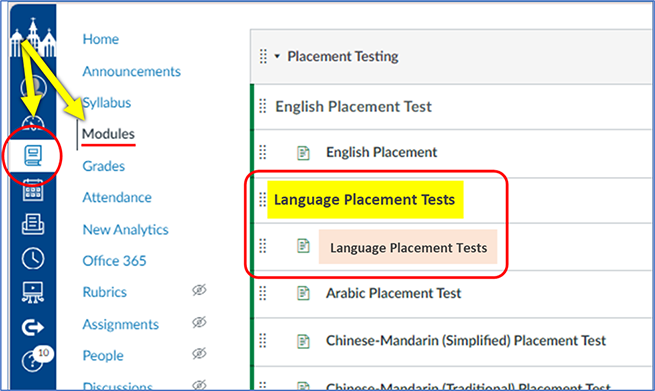
Task: Click the Placement Testing module title
Action: [343, 56]
